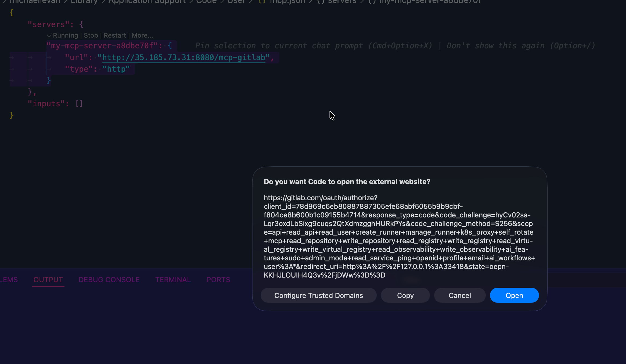Select the my-mcp-server-a8dbe70f breadcrumb
The height and width of the screenshot is (364, 626).
pyautogui.click(x=429, y=2)
